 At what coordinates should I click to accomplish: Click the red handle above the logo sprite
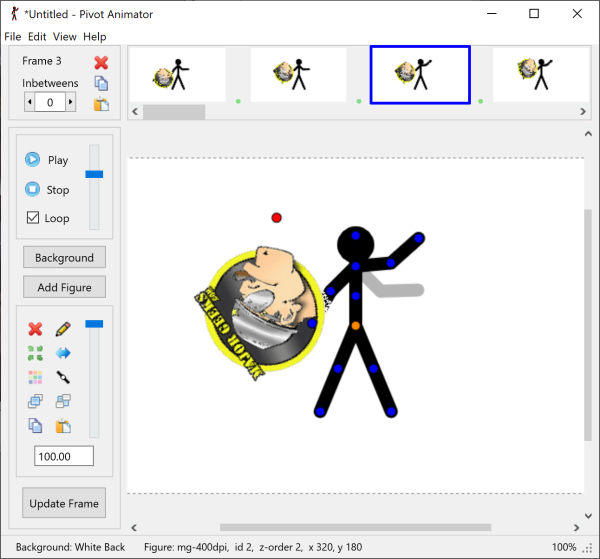coord(277,218)
